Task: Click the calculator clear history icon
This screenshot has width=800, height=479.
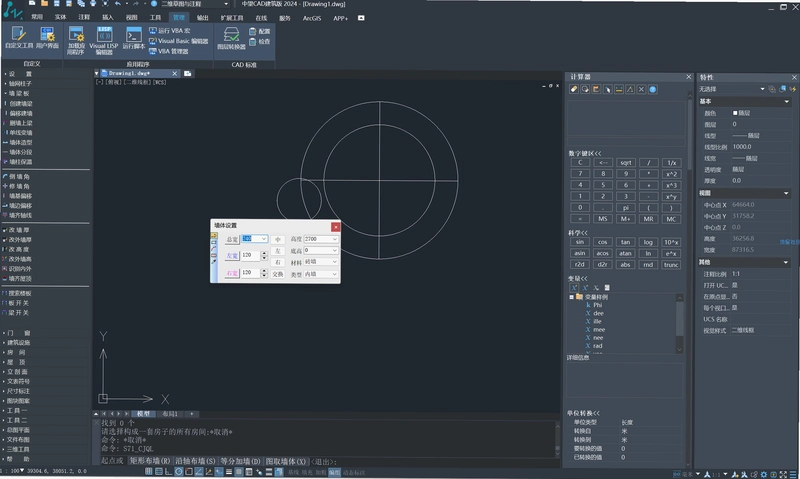Action: coord(585,89)
